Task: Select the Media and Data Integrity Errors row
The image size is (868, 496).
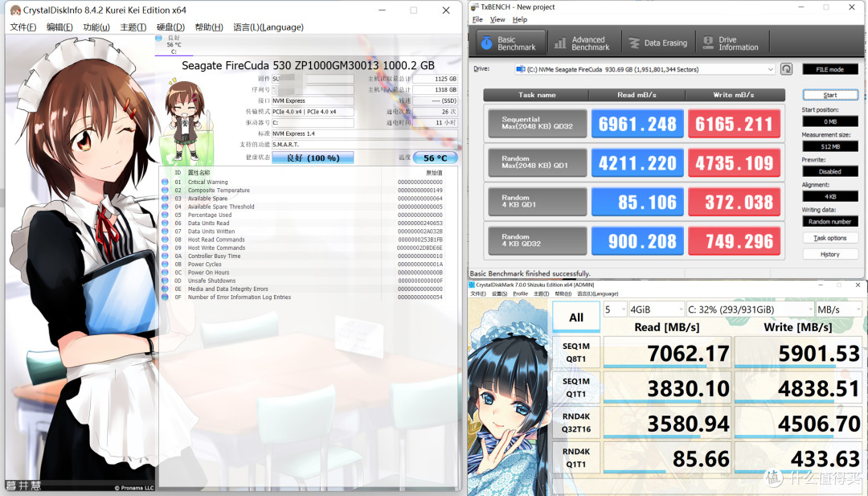Action: [303, 289]
